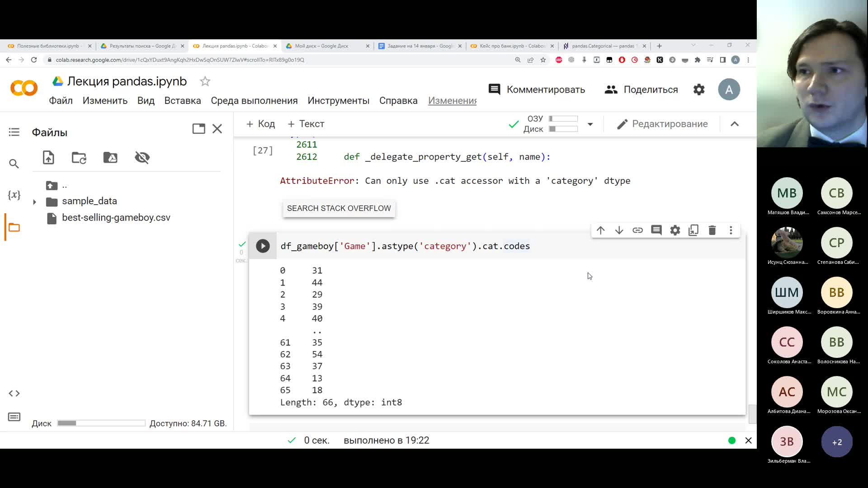The image size is (868, 488).
Task: Reload the browser page
Action: point(34,60)
